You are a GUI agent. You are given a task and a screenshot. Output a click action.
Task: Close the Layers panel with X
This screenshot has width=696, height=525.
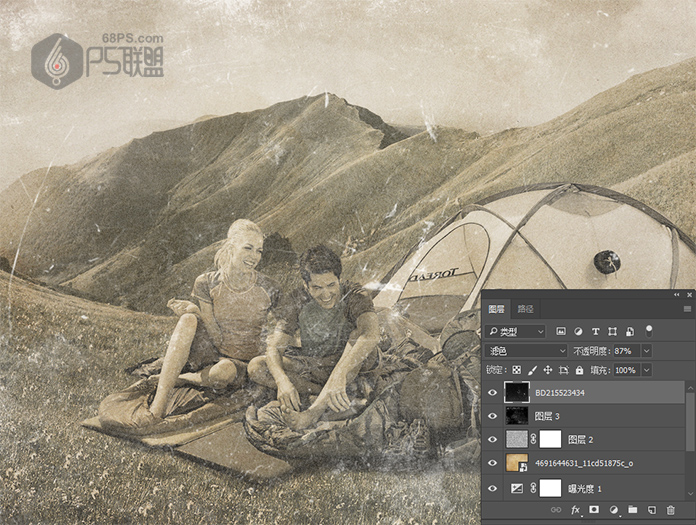(x=689, y=295)
